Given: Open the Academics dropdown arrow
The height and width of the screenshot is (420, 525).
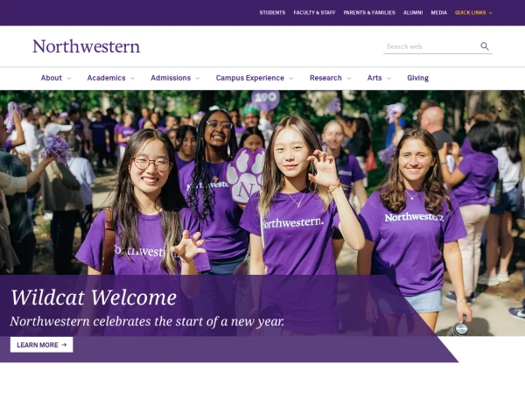Looking at the screenshot, I should pyautogui.click(x=132, y=79).
